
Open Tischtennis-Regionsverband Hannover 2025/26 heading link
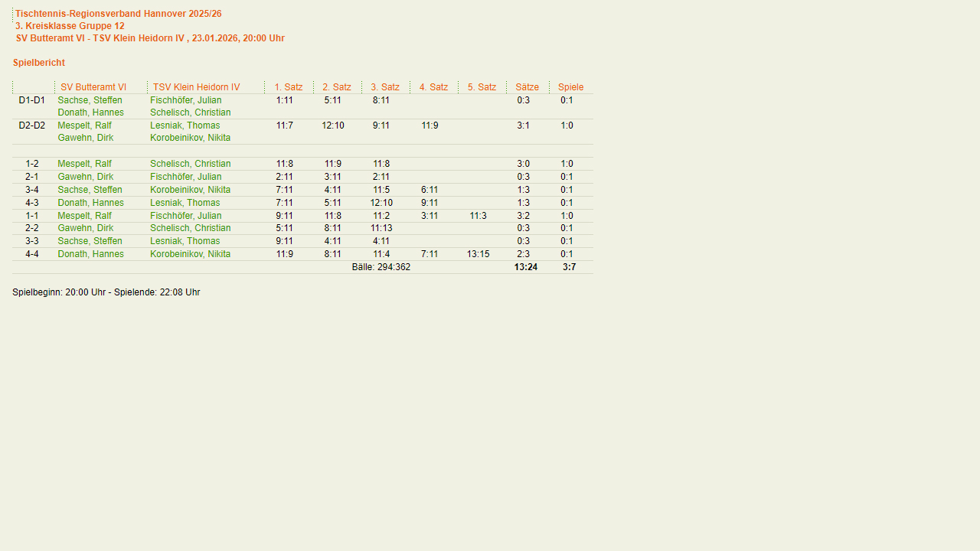(118, 14)
